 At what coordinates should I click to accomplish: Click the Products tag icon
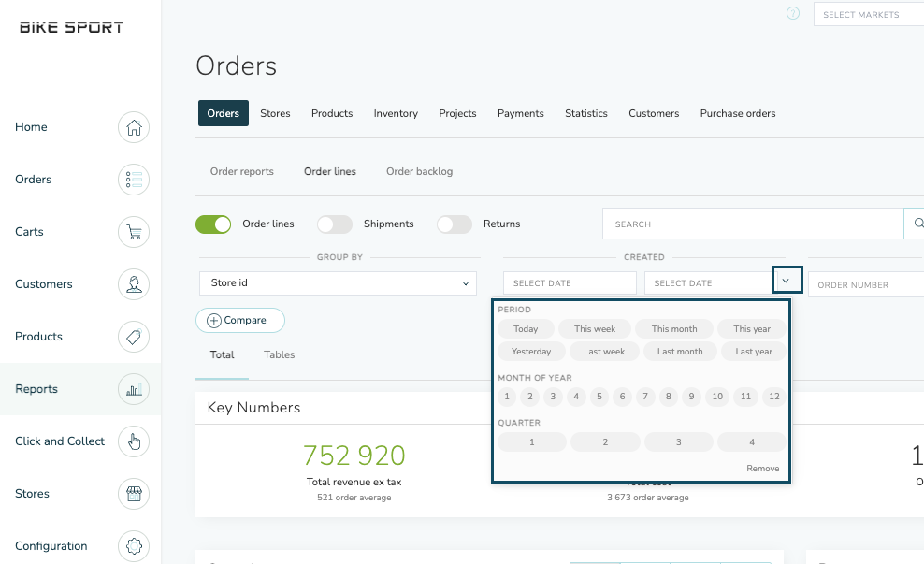(x=134, y=337)
